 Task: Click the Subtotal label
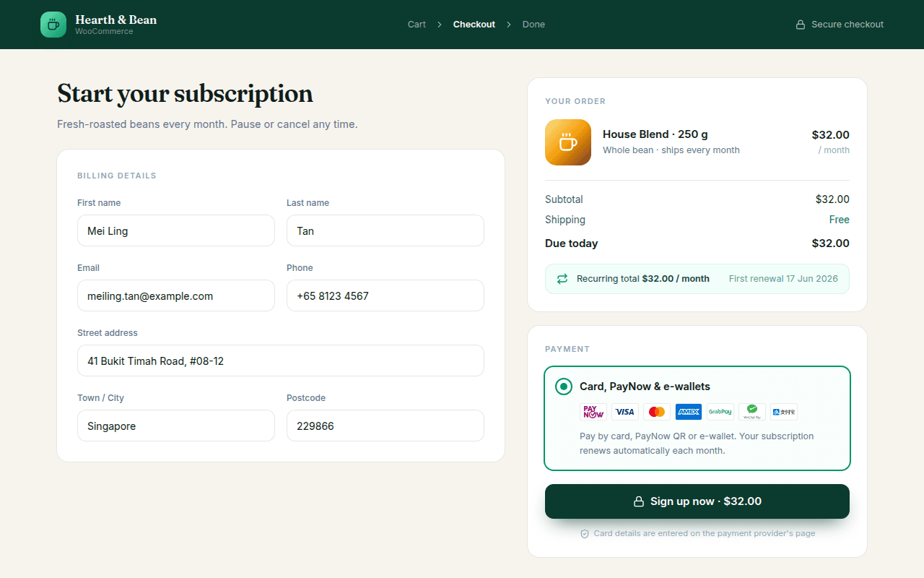(564, 199)
